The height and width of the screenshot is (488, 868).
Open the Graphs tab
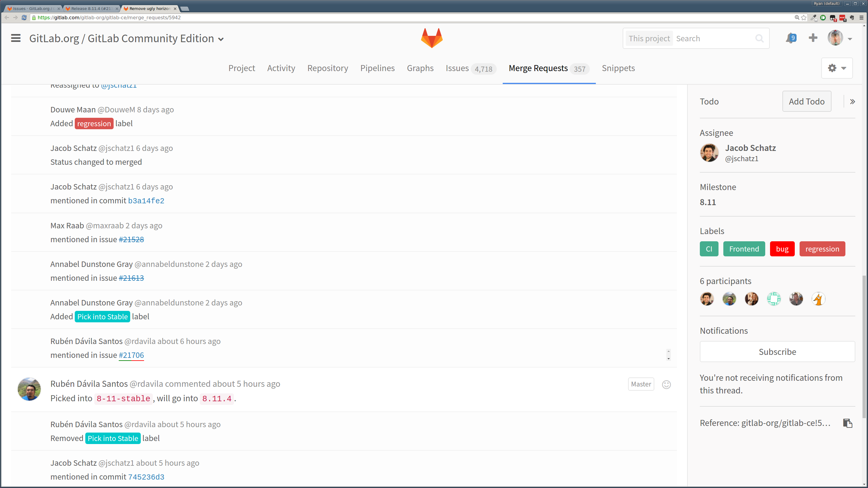coord(420,68)
